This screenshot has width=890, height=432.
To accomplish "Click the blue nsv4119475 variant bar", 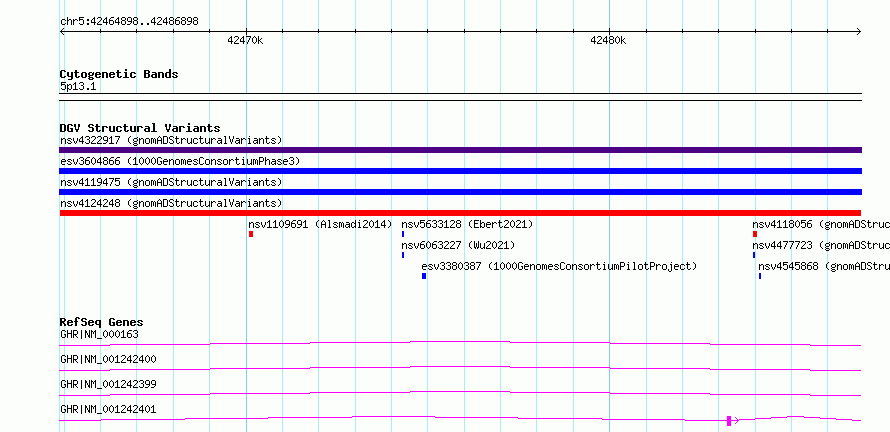I will [460, 192].
